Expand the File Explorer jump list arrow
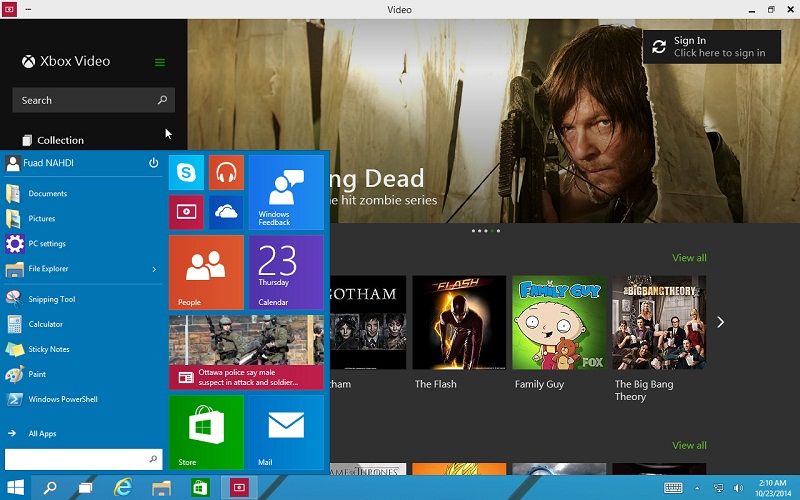The image size is (800, 500). 154,269
